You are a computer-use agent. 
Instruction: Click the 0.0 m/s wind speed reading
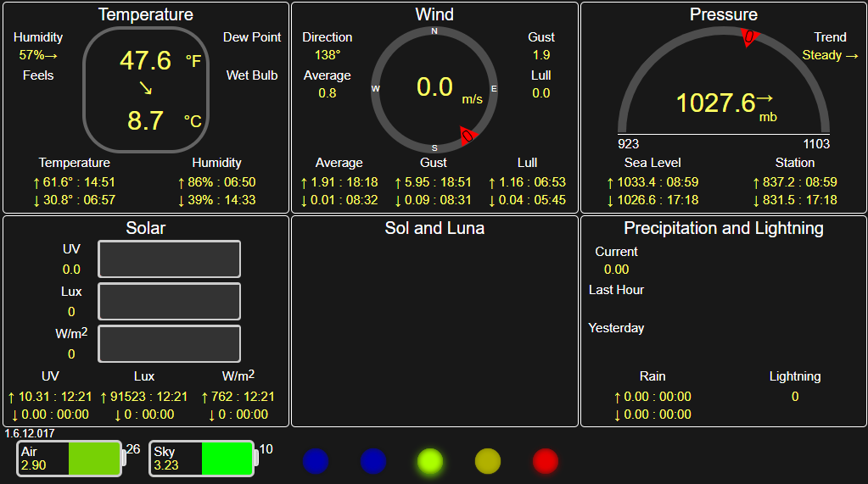click(435, 87)
